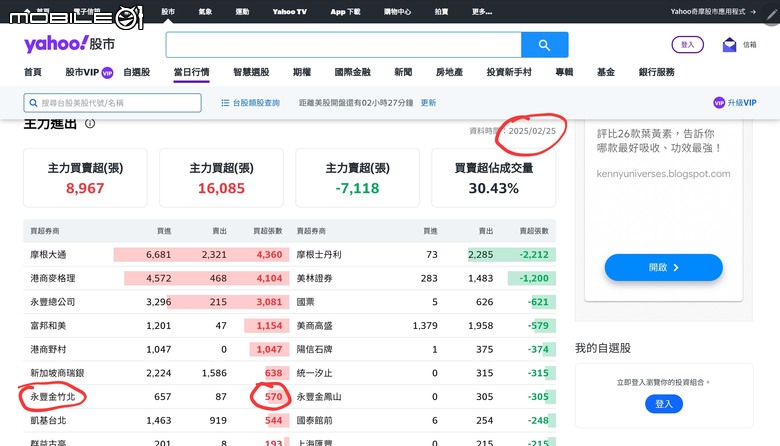This screenshot has height=446, width=780.
Task: Open the 自選股 tab
Action: point(137,72)
